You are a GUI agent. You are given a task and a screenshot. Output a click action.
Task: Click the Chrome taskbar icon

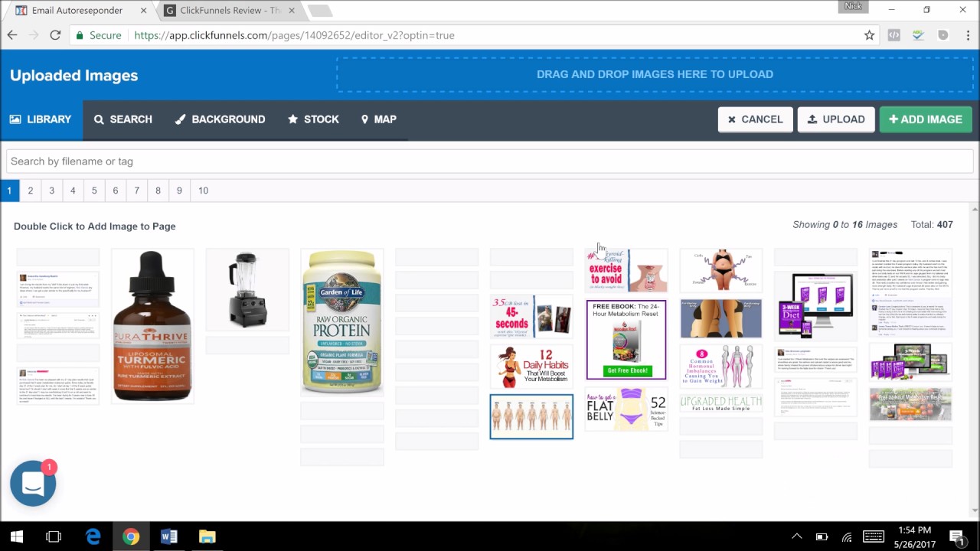tap(131, 536)
